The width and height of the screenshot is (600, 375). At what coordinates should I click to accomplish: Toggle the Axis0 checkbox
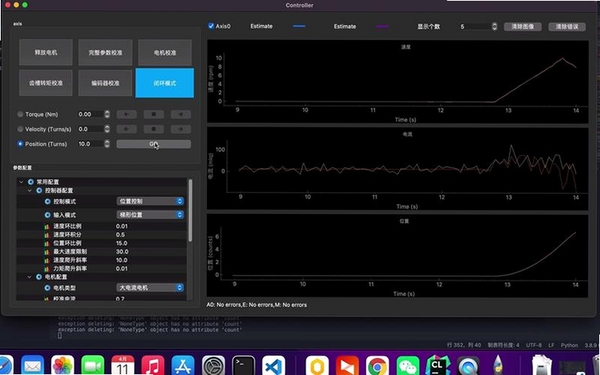tap(211, 26)
